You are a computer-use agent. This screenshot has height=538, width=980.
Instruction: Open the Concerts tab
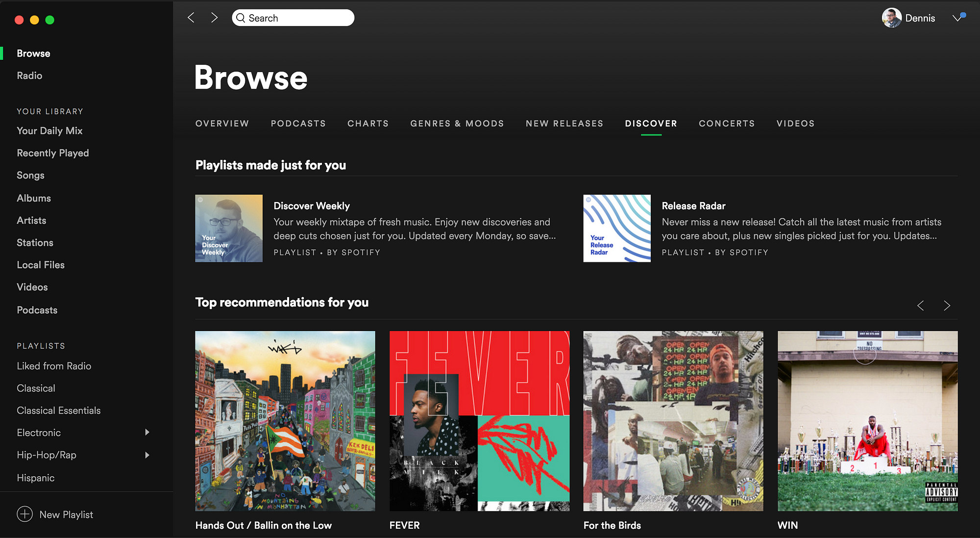pyautogui.click(x=727, y=124)
